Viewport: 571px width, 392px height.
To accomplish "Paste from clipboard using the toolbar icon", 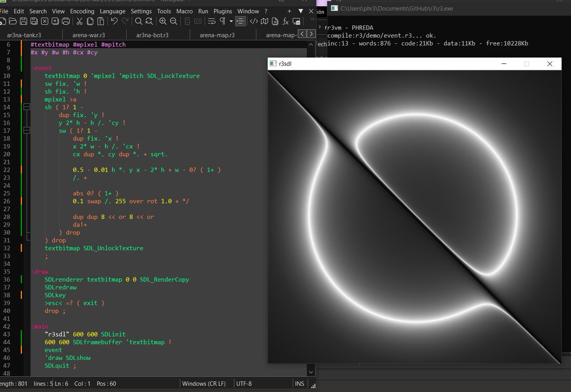I will click(x=100, y=21).
